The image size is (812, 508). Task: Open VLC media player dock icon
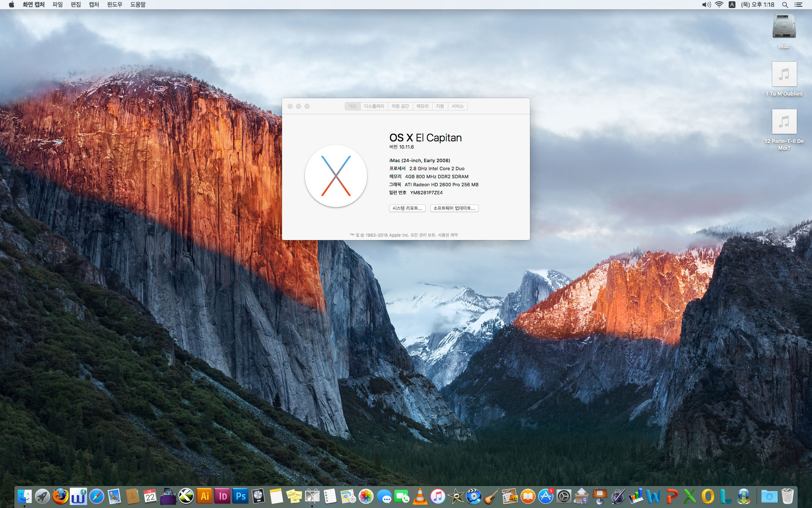pos(420,496)
